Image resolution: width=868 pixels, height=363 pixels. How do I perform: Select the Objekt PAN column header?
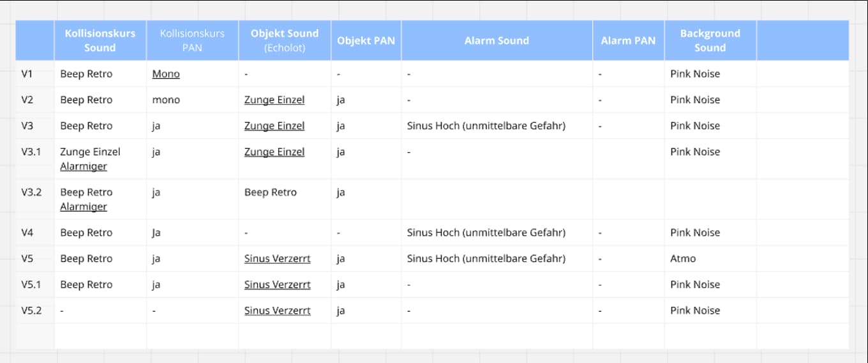[x=366, y=40]
